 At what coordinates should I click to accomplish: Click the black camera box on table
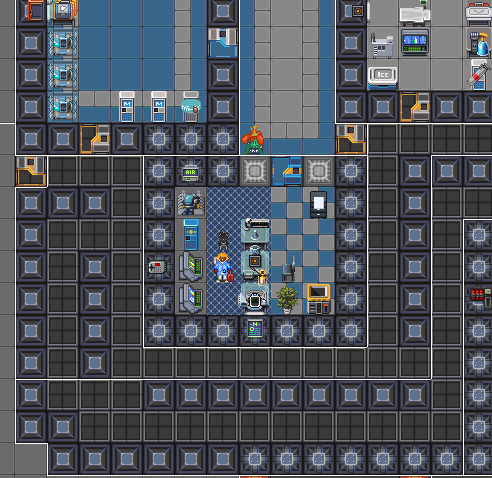pos(255,261)
